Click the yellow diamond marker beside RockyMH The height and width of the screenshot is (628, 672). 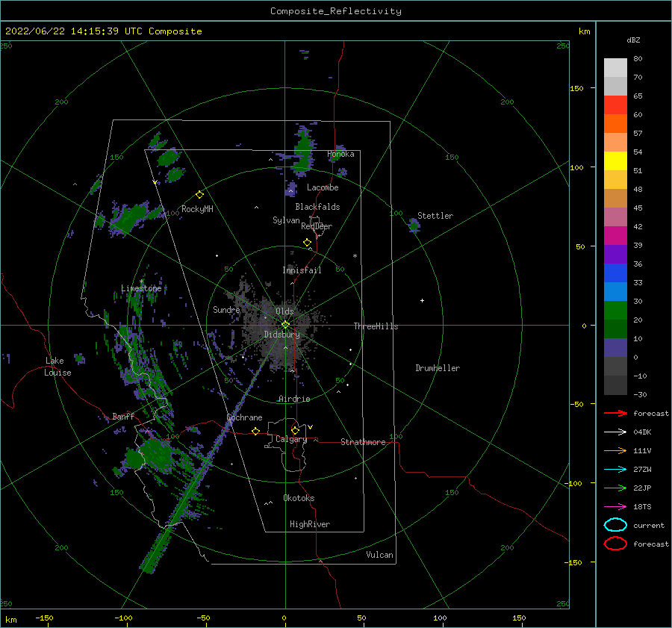[199, 195]
